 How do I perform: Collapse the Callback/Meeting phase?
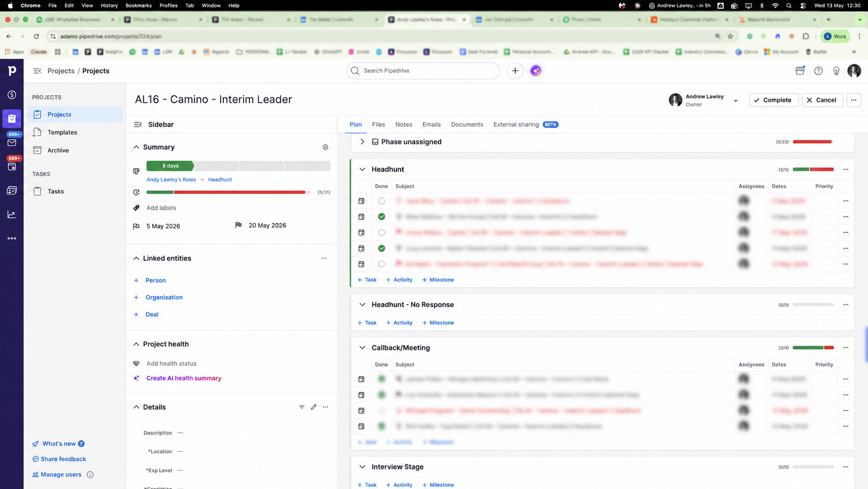(362, 348)
